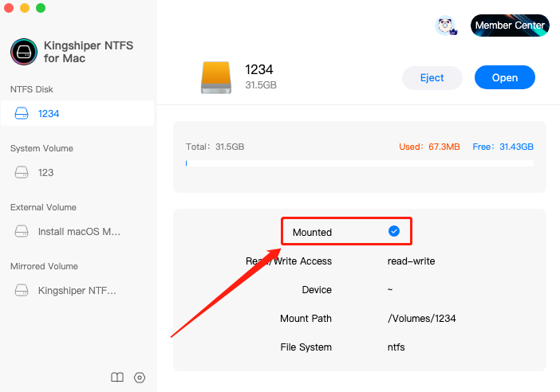Click the System Volume section header
The width and height of the screenshot is (560, 392).
[41, 148]
